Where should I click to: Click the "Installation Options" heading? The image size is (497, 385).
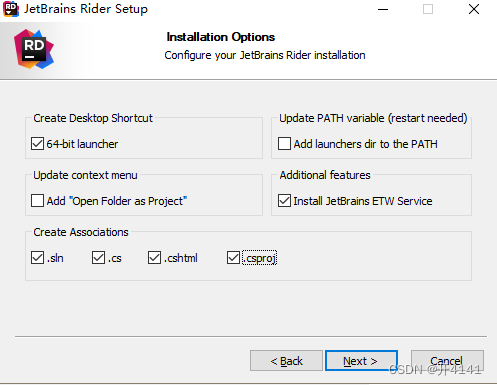tap(221, 37)
